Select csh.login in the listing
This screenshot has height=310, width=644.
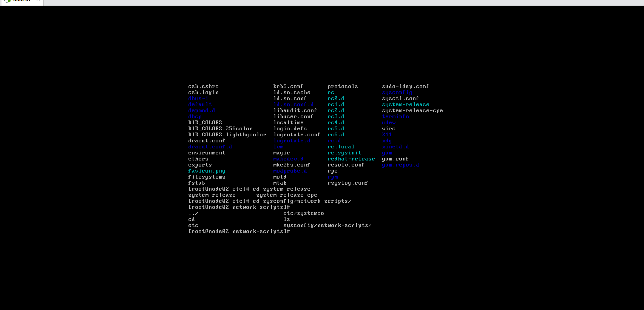[x=203, y=93]
